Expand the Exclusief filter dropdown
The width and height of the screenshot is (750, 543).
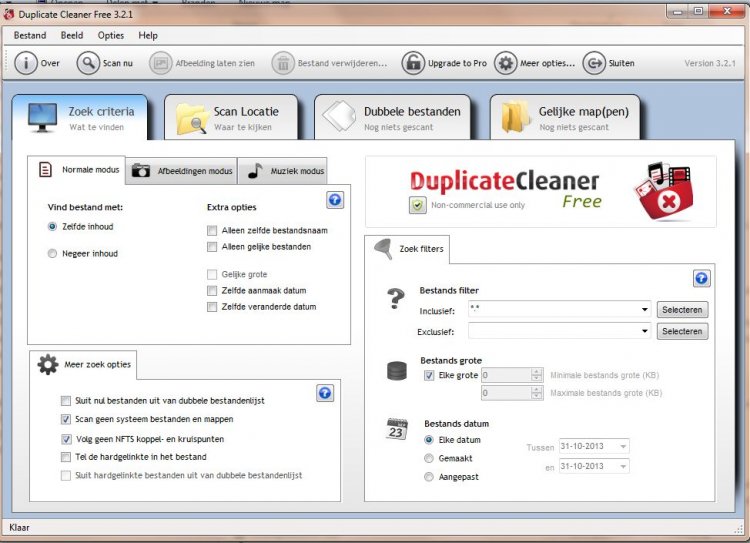tap(643, 331)
